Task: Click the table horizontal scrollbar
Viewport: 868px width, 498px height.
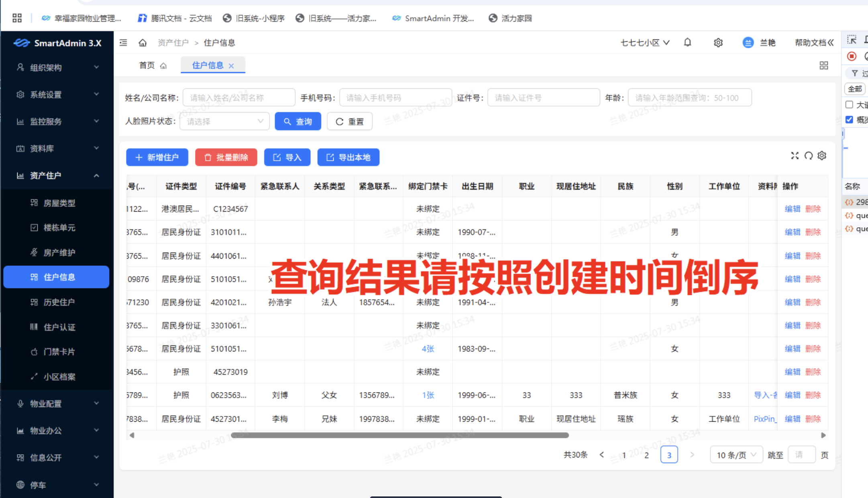Action: pyautogui.click(x=399, y=435)
